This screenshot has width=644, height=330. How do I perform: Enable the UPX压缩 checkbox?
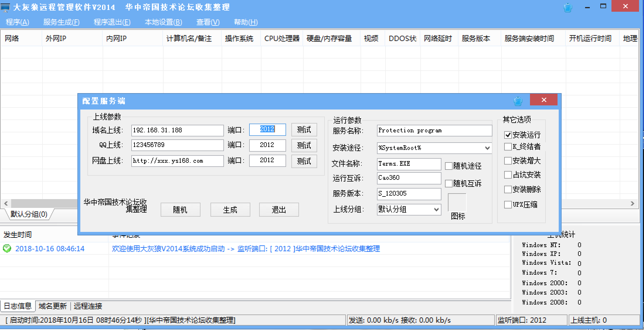pos(508,205)
